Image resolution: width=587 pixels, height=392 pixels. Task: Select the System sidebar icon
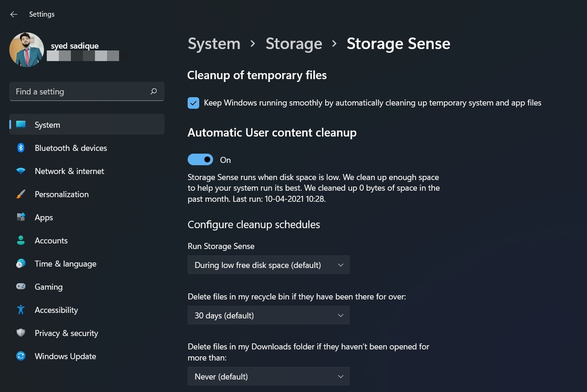(21, 124)
